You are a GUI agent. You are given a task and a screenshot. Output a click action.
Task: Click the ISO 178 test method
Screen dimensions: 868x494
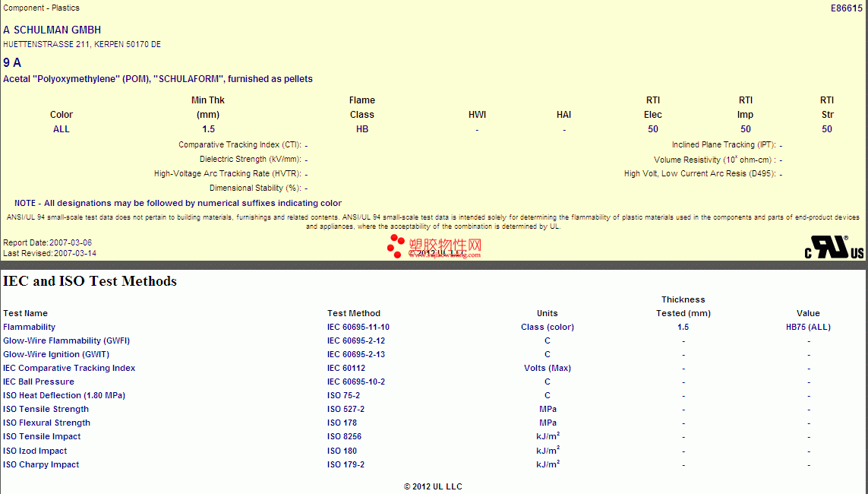pyautogui.click(x=342, y=423)
